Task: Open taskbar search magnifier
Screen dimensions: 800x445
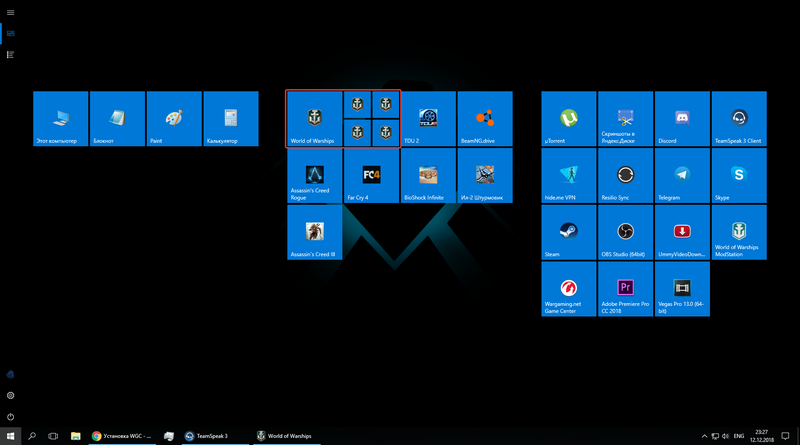Action: tap(32, 436)
